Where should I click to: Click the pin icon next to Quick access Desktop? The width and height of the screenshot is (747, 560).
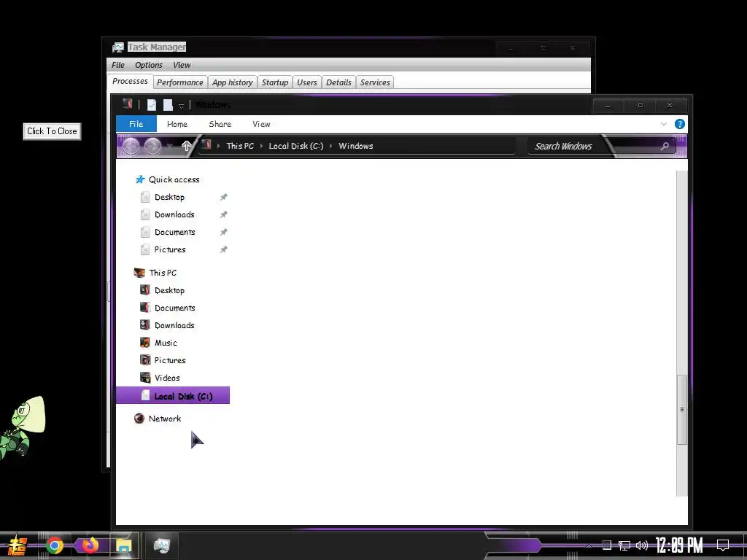click(223, 197)
